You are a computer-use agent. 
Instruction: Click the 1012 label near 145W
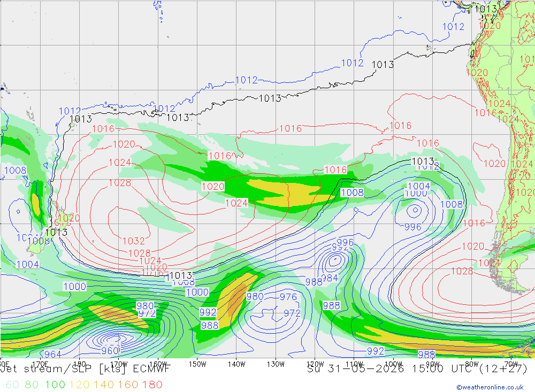(247, 80)
